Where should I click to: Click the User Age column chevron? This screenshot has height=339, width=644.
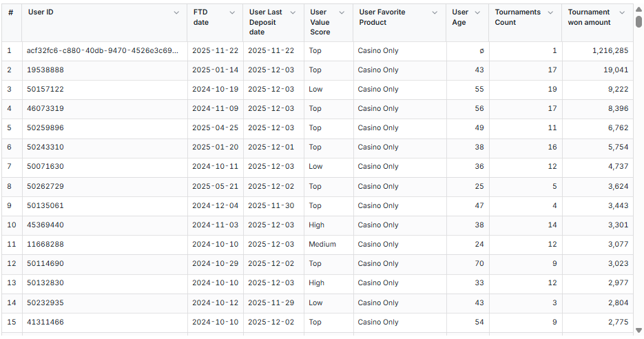(478, 12)
